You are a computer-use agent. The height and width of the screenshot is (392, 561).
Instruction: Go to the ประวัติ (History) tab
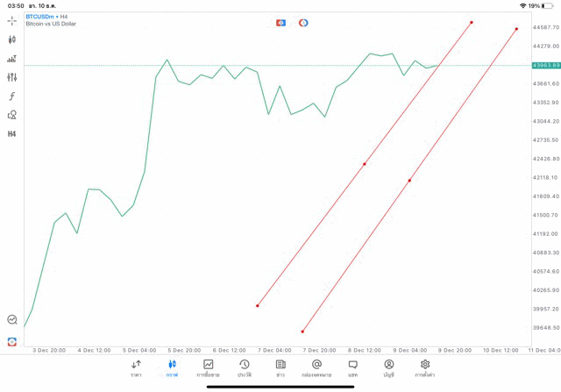[245, 368]
